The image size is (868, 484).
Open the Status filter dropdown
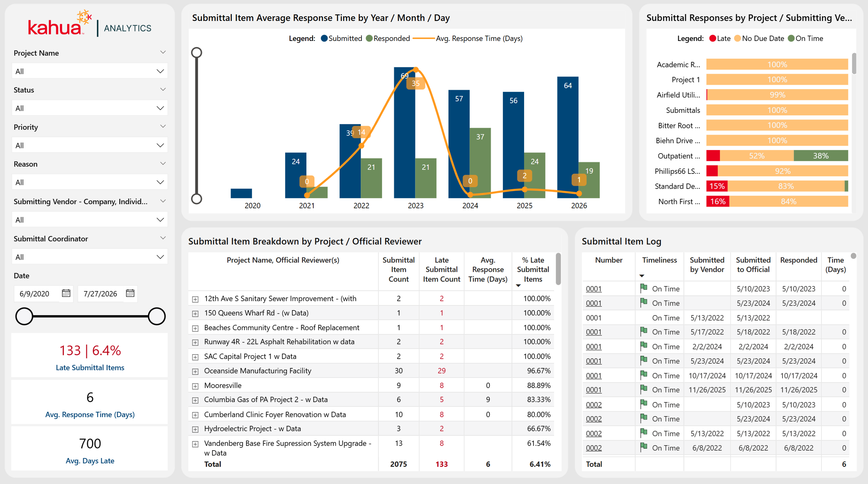90,108
